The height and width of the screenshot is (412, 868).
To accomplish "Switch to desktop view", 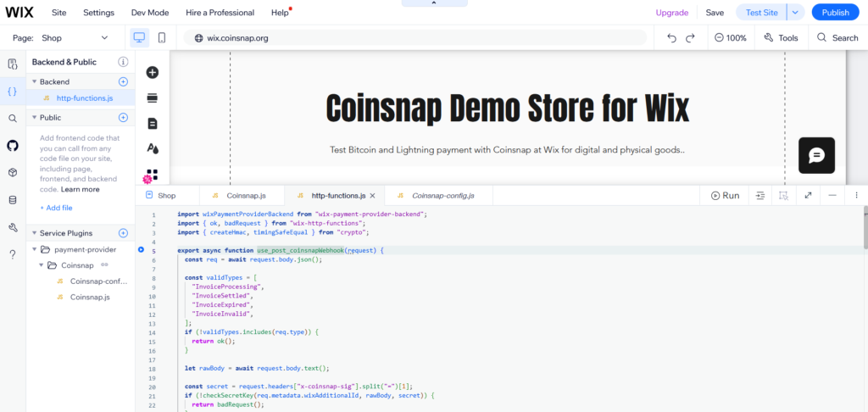I will (x=140, y=38).
